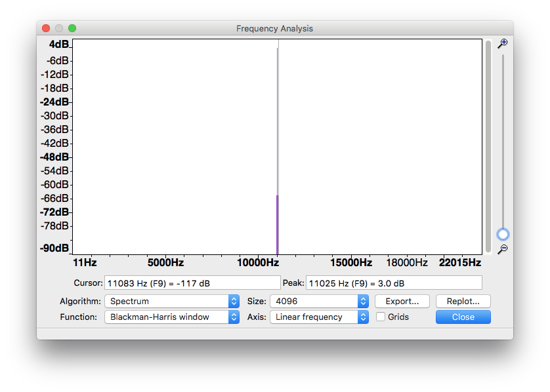Click the Algorithm: label

tap(80, 302)
